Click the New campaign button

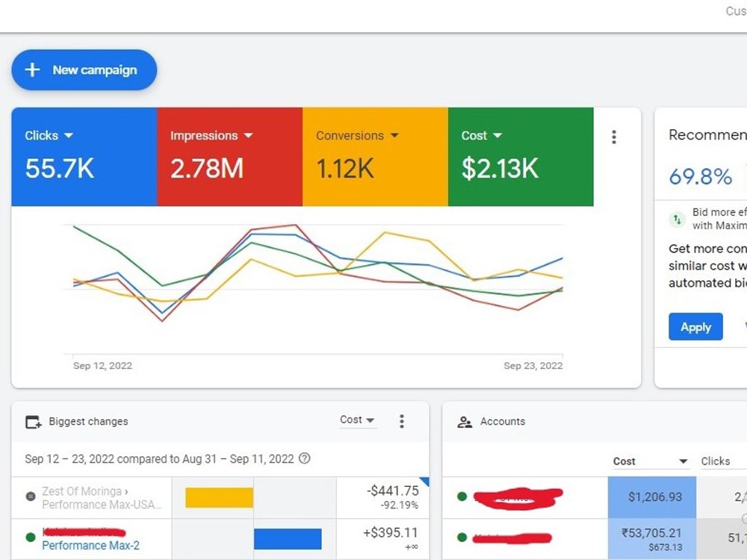pos(84,70)
